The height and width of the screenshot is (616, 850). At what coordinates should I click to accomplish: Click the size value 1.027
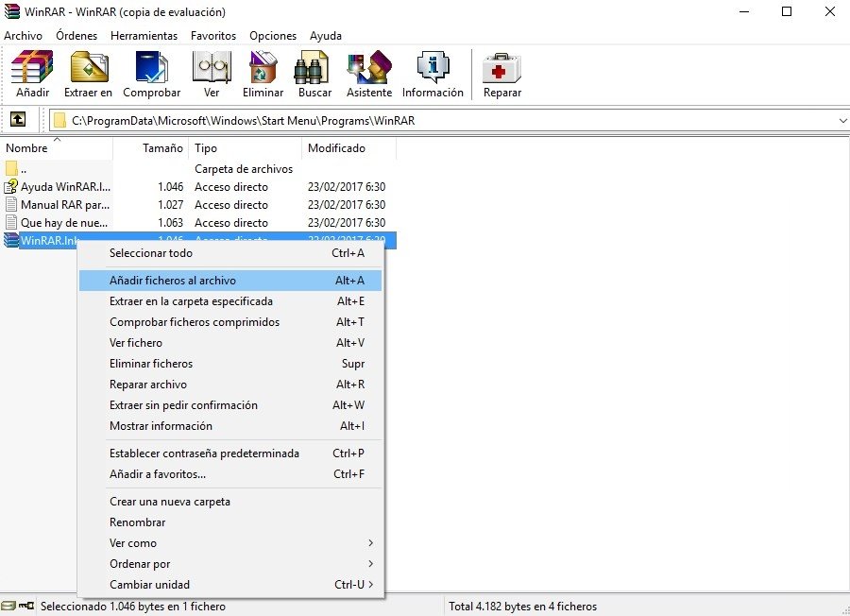(x=171, y=204)
